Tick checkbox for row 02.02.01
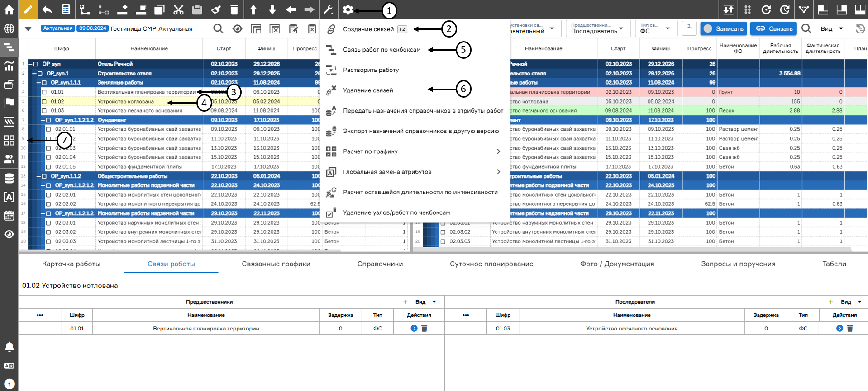Image resolution: width=868 pixels, height=391 pixels. (48, 195)
